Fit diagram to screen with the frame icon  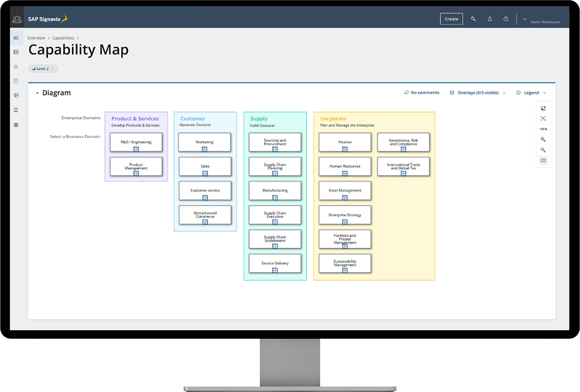click(x=543, y=119)
